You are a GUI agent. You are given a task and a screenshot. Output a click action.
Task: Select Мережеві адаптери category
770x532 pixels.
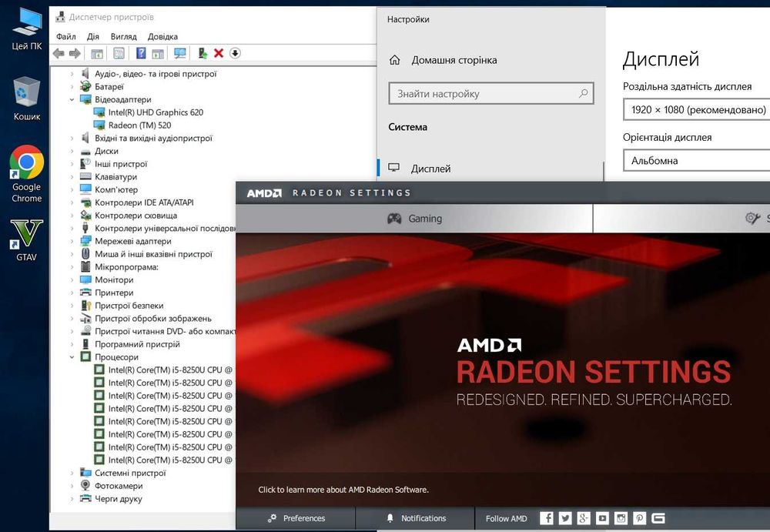[133, 241]
